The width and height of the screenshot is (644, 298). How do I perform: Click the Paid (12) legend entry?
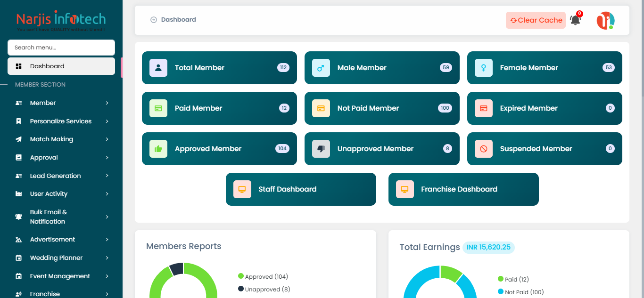click(x=513, y=280)
